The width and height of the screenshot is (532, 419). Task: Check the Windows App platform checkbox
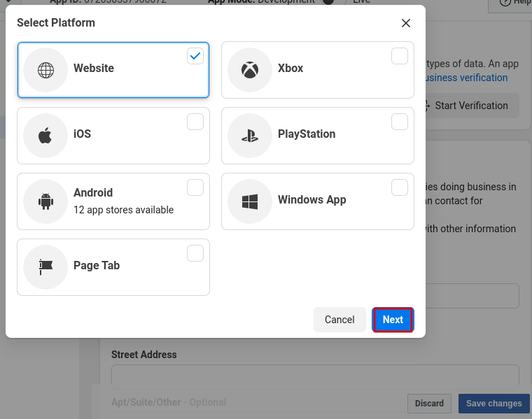point(399,187)
